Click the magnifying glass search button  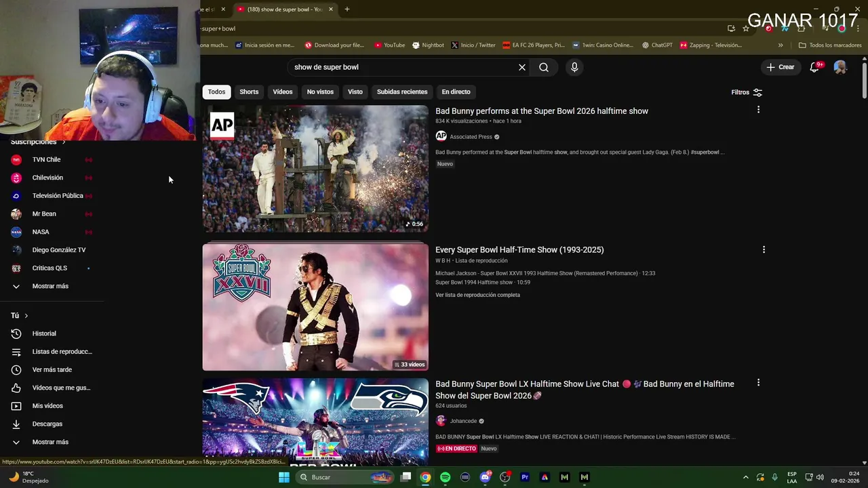pyautogui.click(x=544, y=67)
